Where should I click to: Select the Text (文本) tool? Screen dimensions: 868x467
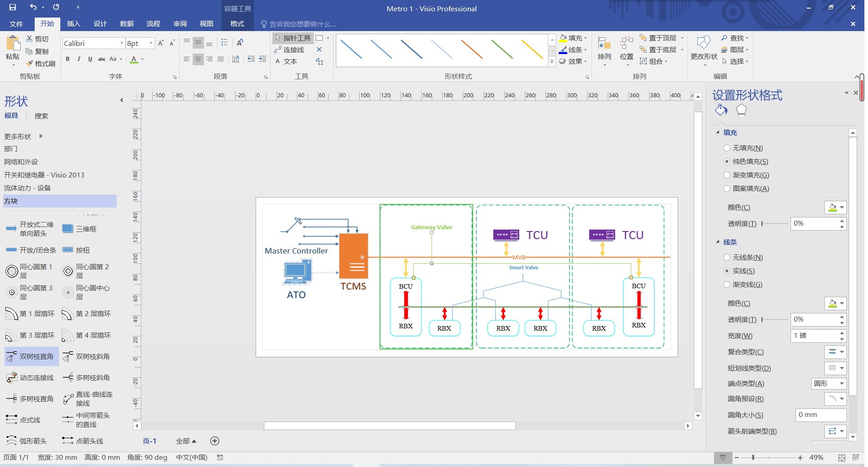pyautogui.click(x=286, y=61)
